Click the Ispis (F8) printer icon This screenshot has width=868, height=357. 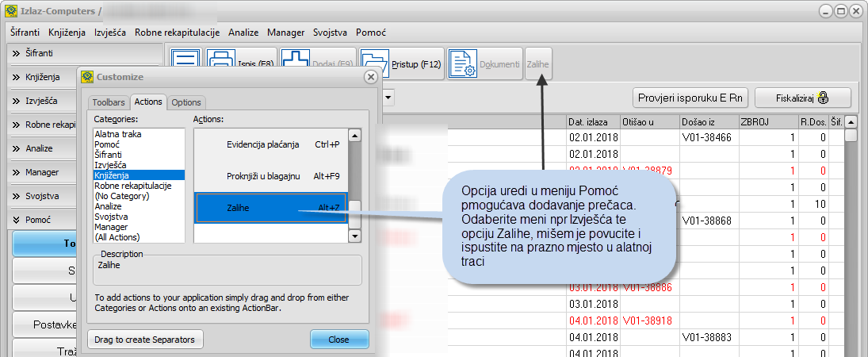click(x=221, y=63)
